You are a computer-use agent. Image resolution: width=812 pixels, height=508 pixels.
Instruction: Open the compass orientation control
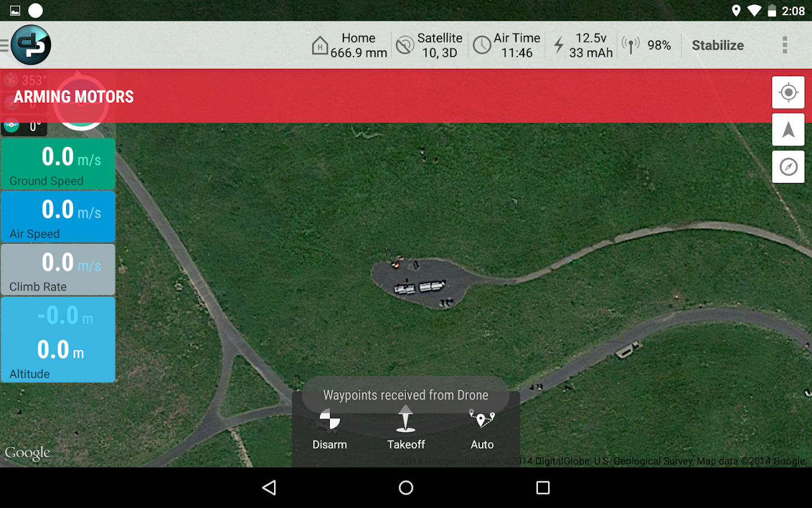[x=788, y=167]
